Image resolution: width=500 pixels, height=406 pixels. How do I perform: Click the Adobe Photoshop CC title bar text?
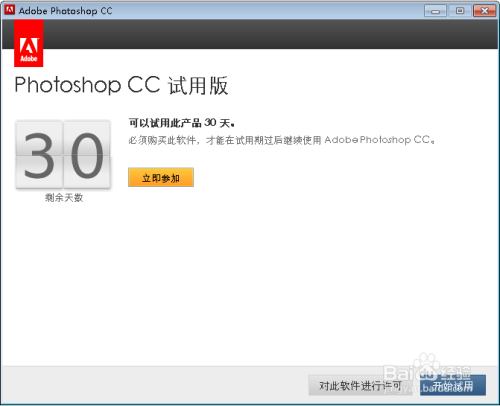(x=65, y=11)
